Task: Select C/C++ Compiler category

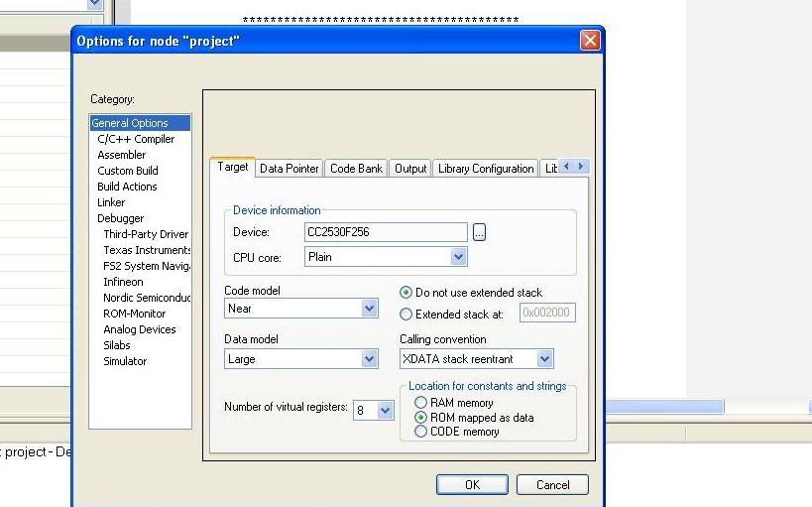Action: click(x=136, y=139)
